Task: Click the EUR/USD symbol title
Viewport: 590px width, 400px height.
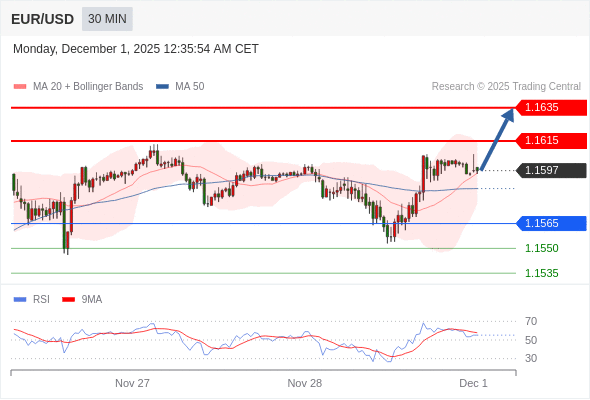Action: tap(43, 19)
